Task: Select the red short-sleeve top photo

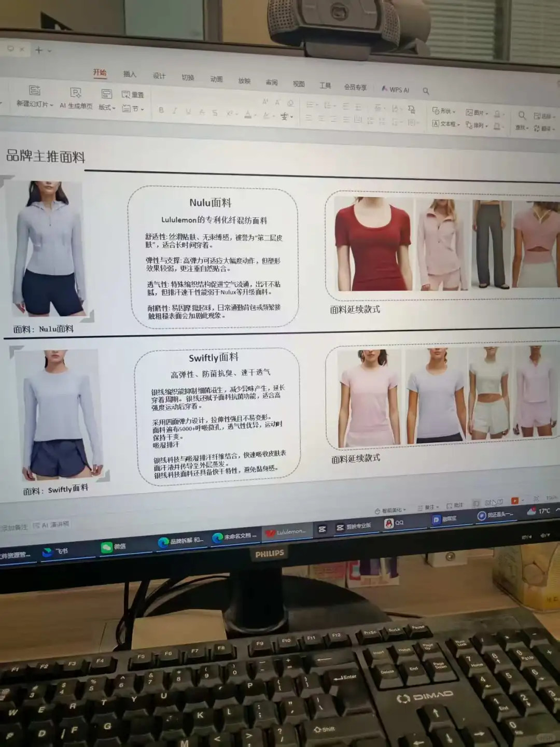Action: 373,245
